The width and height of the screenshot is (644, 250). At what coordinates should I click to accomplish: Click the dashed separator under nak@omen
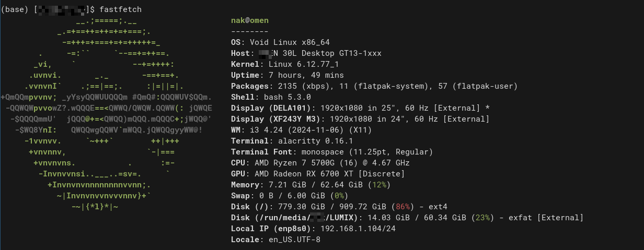(x=250, y=31)
